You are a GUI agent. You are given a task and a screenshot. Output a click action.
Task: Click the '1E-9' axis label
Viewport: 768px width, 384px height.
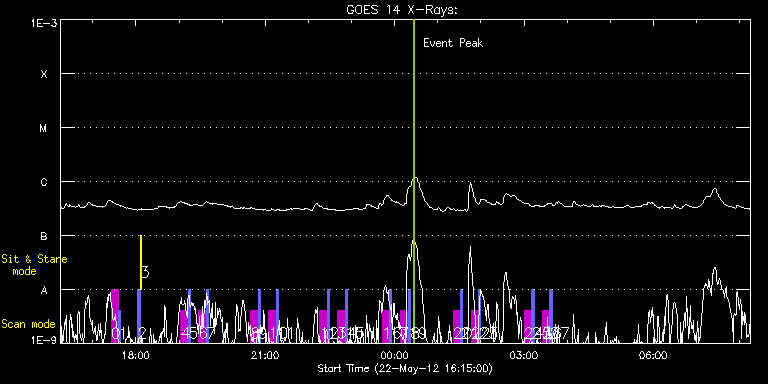(43, 339)
